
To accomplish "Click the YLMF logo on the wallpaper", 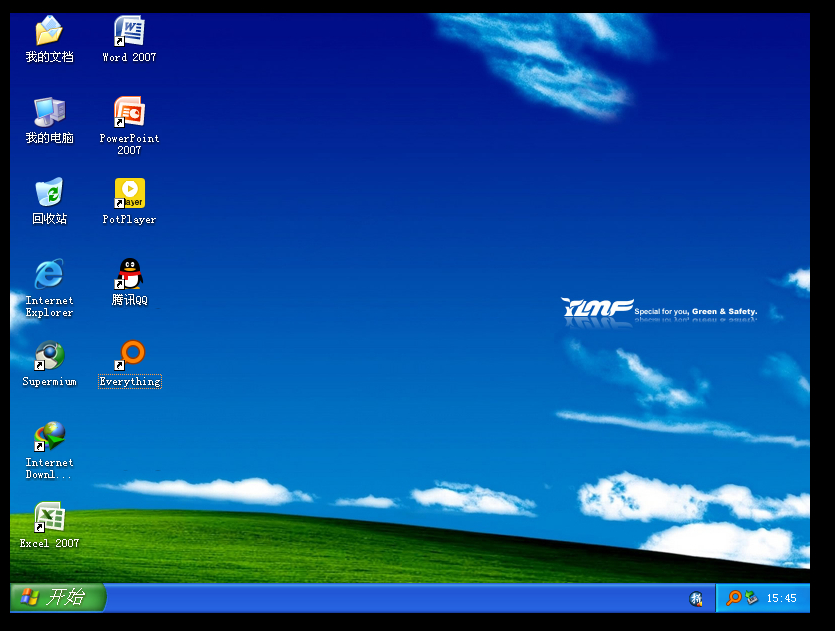I will [597, 308].
